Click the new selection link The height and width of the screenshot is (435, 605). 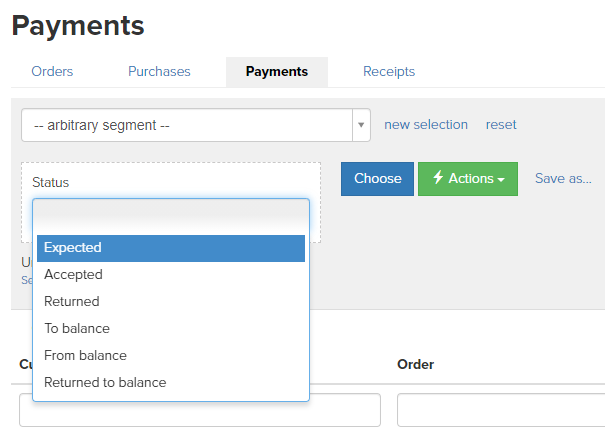tap(426, 125)
